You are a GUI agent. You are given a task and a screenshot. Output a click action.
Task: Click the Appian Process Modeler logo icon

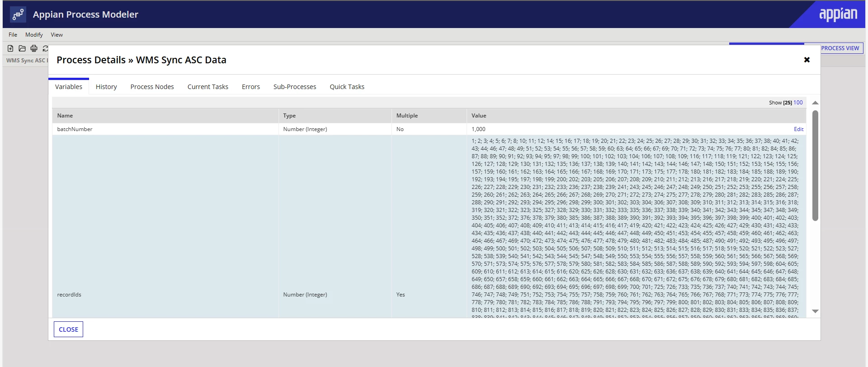tap(18, 14)
